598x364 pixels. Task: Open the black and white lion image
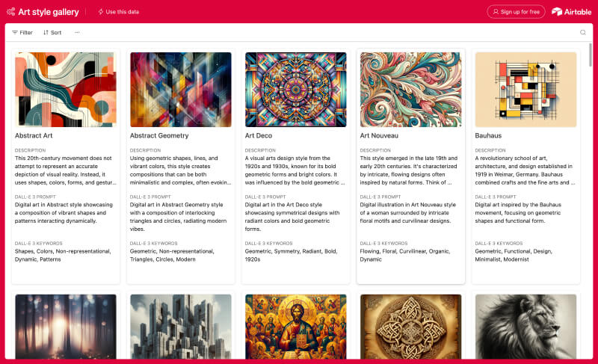click(525, 326)
